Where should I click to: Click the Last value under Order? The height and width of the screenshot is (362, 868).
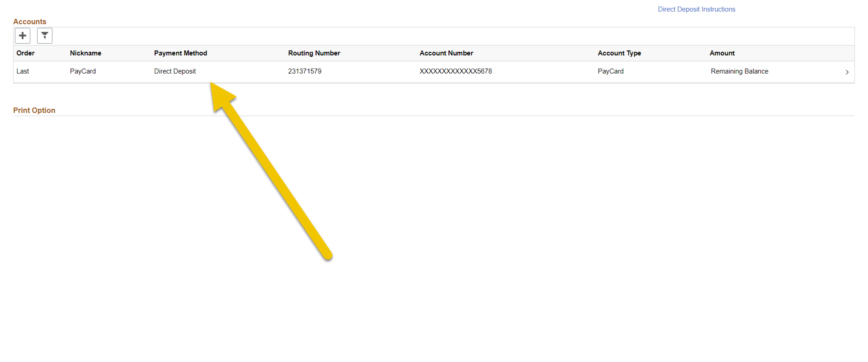[x=23, y=71]
